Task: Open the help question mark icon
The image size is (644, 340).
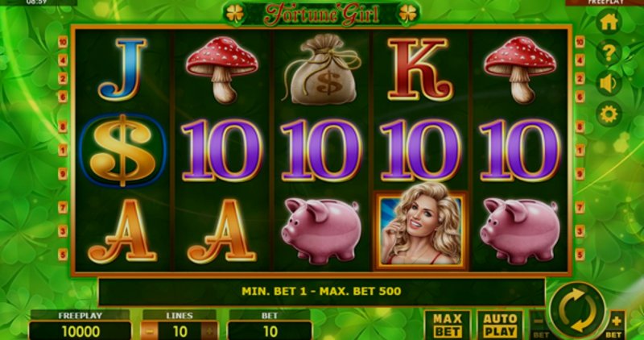Action: (x=609, y=52)
